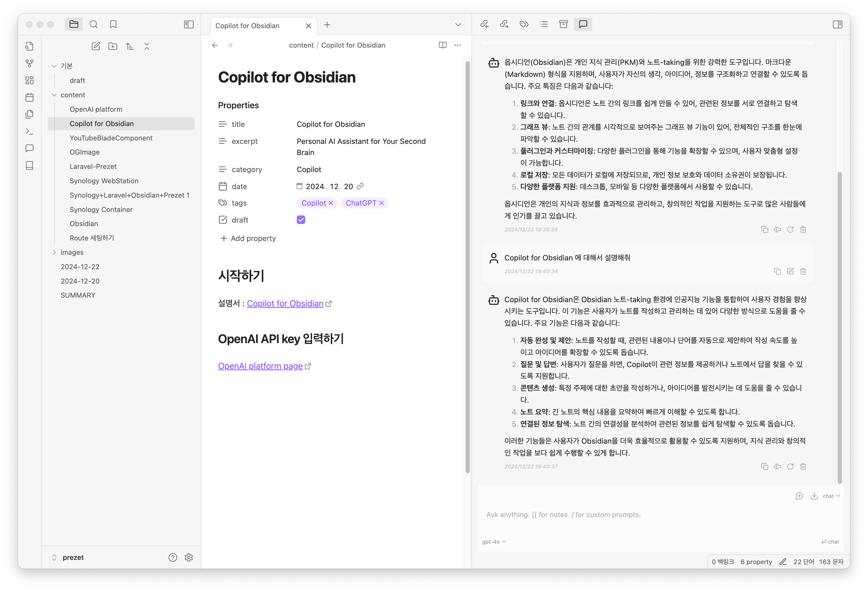Show outgoing links tab in right sidebar
This screenshot has width=868, height=591.
(x=504, y=24)
